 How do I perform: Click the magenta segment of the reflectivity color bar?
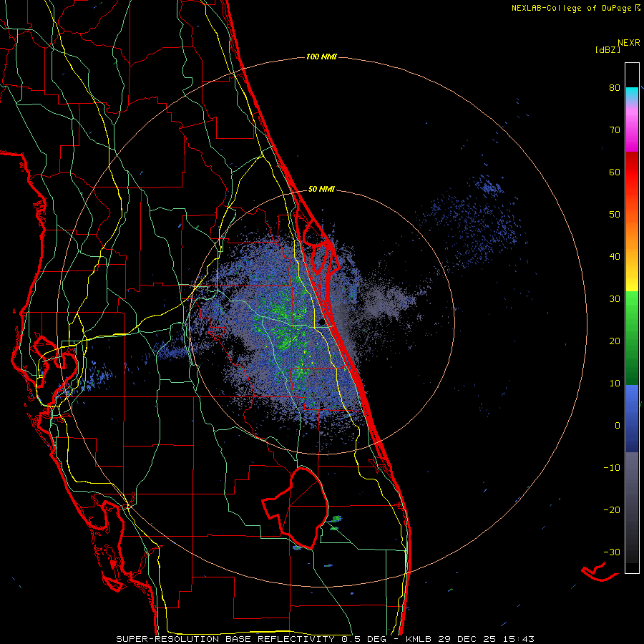632,132
